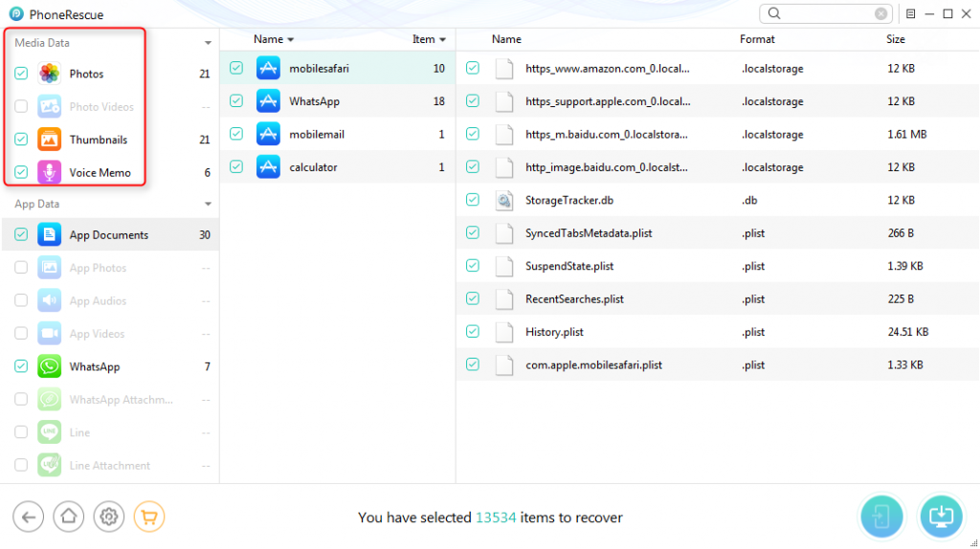The height and width of the screenshot is (549, 980).
Task: Collapse the Media Data section
Action: pyautogui.click(x=208, y=43)
